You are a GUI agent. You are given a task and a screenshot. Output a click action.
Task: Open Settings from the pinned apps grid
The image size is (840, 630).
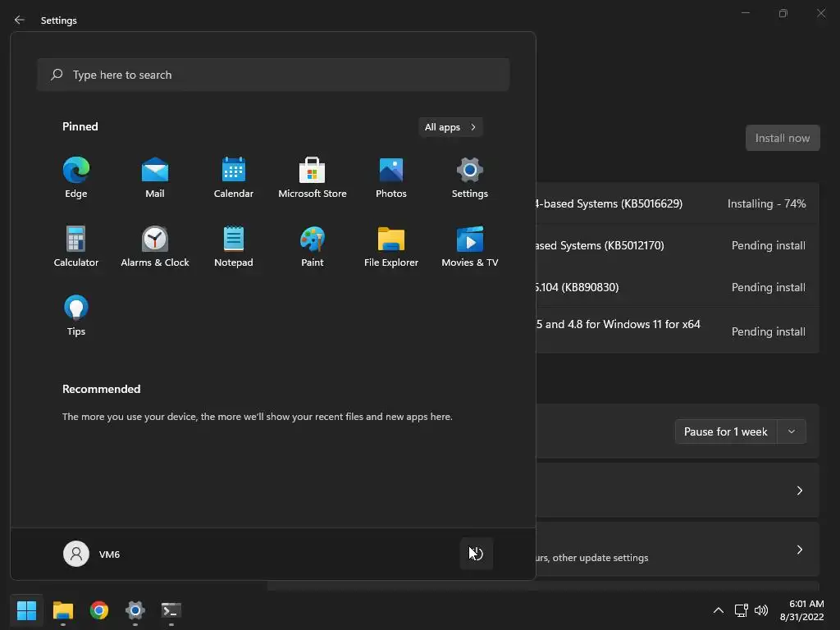(470, 178)
